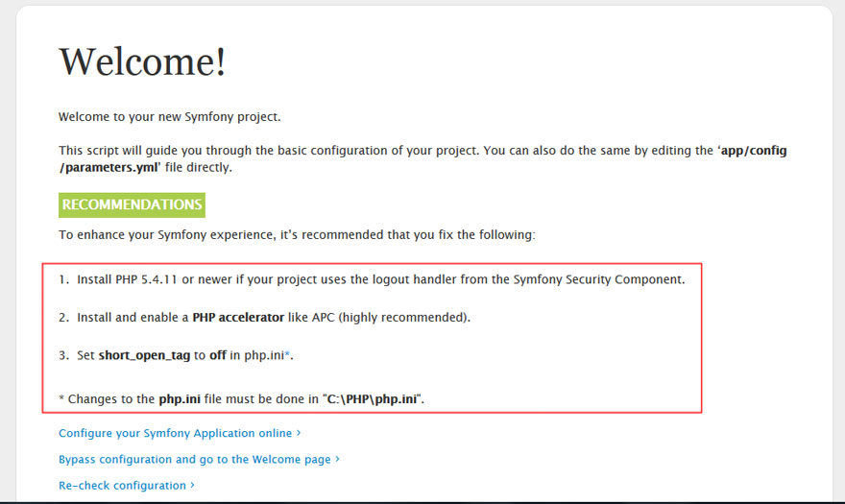Open Configure your Symfony Application online link
Screen dimensions: 845x504
click(175, 433)
